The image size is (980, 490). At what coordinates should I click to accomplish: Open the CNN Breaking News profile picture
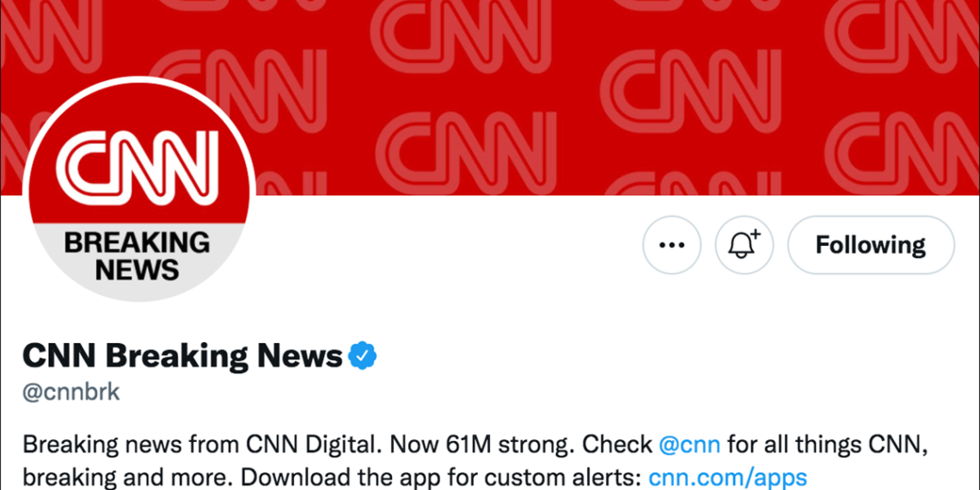click(138, 189)
